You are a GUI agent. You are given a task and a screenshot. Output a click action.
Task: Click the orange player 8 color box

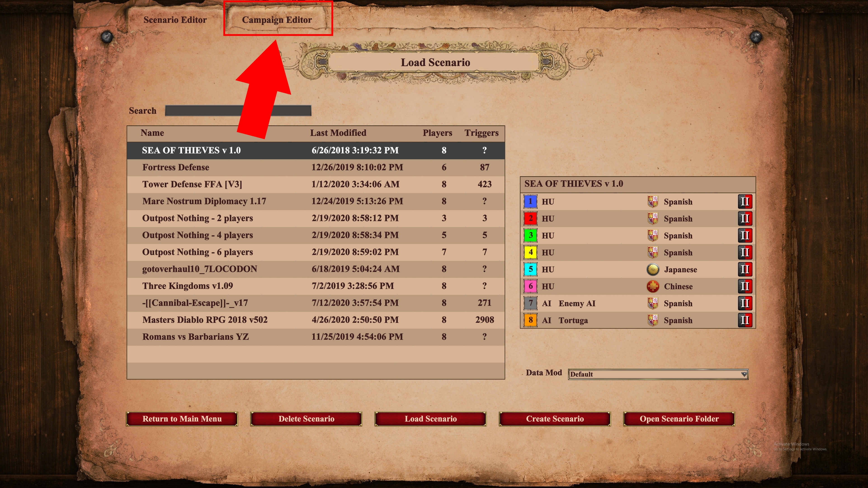click(x=530, y=320)
